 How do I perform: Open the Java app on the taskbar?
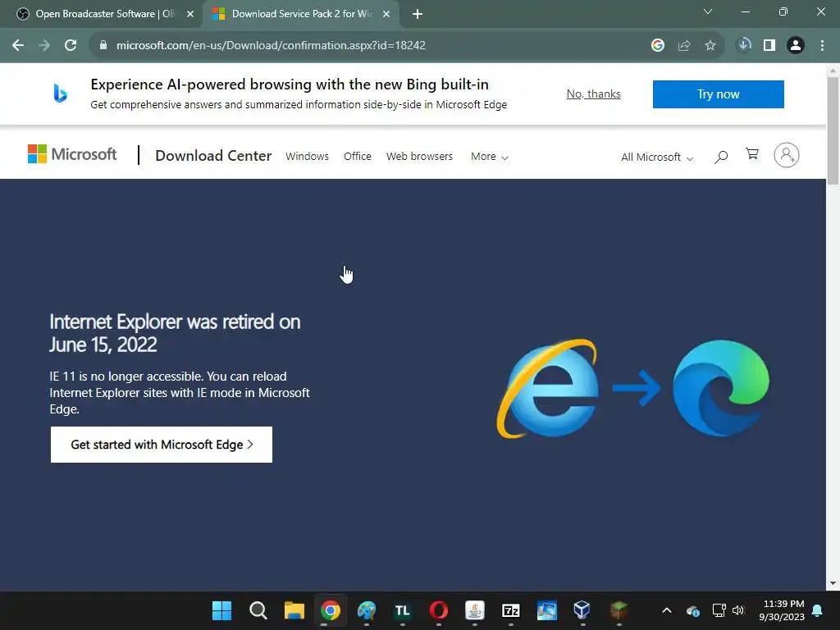tap(475, 610)
